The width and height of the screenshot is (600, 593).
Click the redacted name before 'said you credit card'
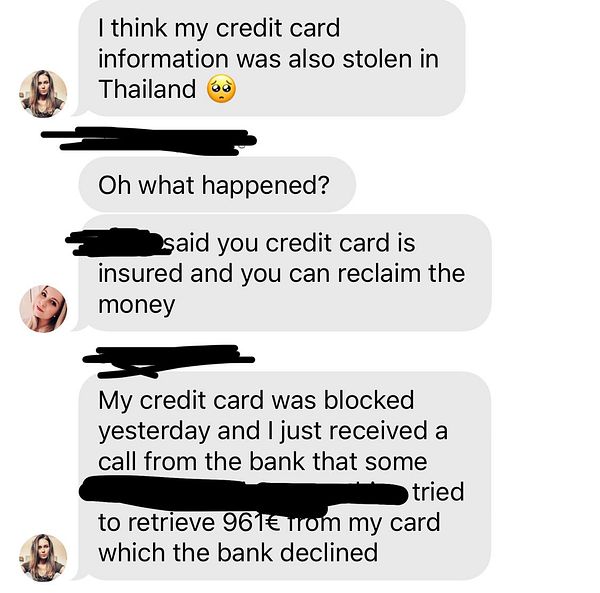click(119, 242)
